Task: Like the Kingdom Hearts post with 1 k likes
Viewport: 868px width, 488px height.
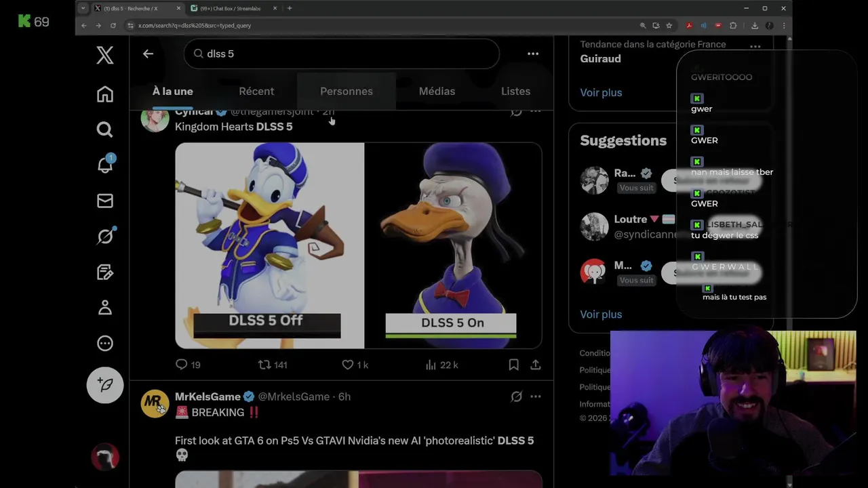Action: pos(355,365)
